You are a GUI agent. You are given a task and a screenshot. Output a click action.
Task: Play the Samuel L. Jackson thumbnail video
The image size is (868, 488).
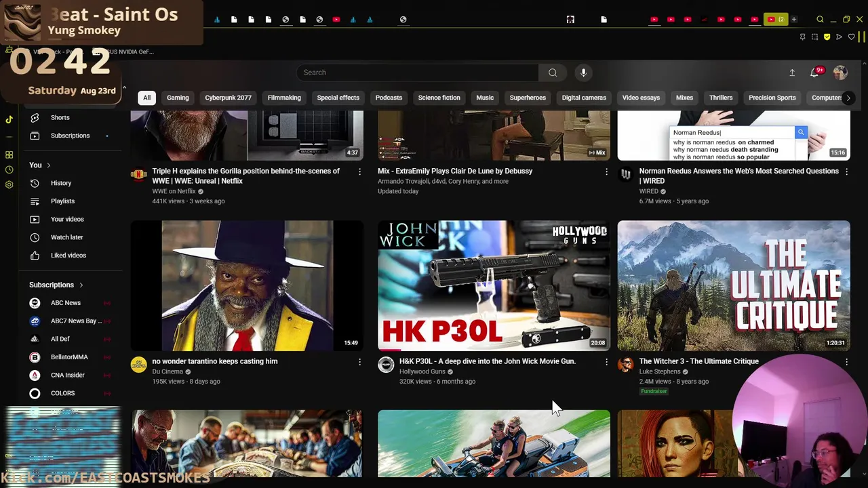click(247, 285)
